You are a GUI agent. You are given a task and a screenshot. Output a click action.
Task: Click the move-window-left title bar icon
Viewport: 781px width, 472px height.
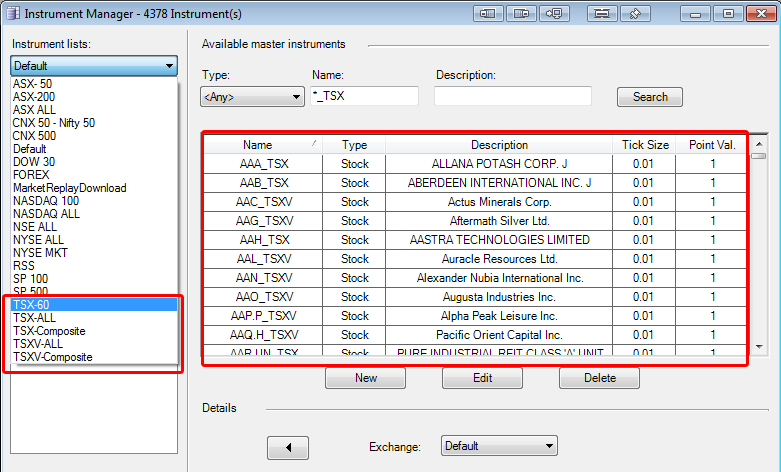[x=488, y=13]
